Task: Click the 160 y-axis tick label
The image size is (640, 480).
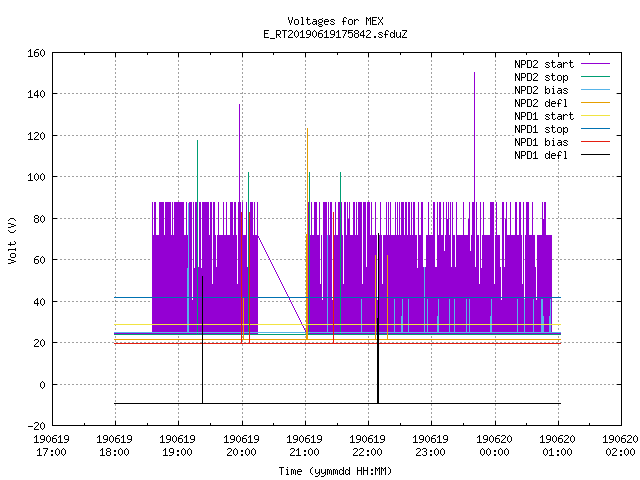Action: [36, 53]
